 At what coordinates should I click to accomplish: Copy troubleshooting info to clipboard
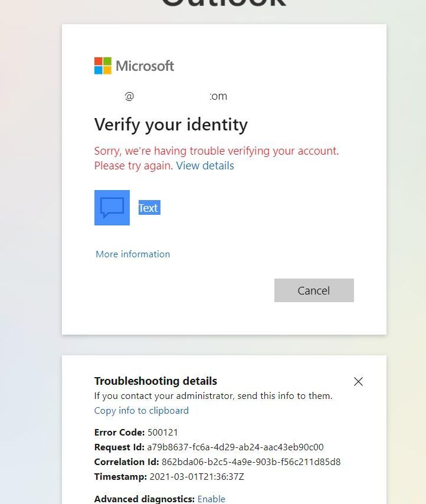click(141, 410)
